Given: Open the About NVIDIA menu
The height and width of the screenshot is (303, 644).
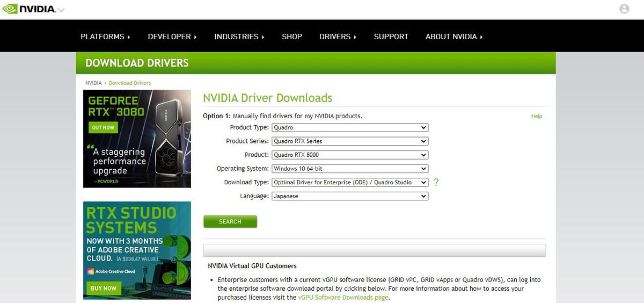Looking at the screenshot, I should click(x=454, y=37).
